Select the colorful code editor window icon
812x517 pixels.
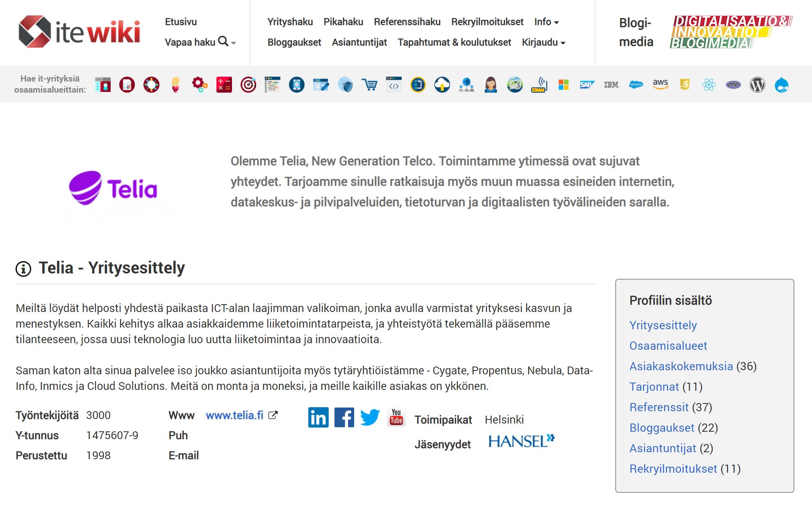pyautogui.click(x=273, y=85)
